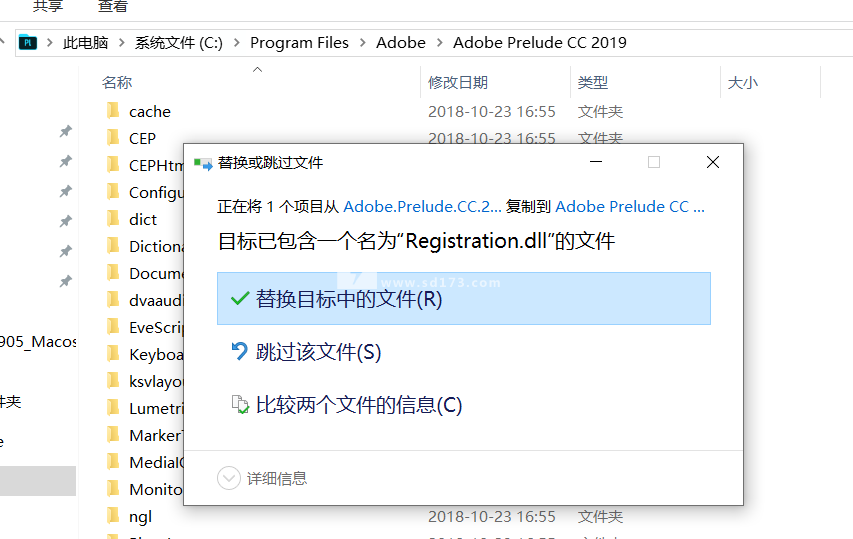Open the Adobe.Prelude.CC source folder link

[x=422, y=207]
